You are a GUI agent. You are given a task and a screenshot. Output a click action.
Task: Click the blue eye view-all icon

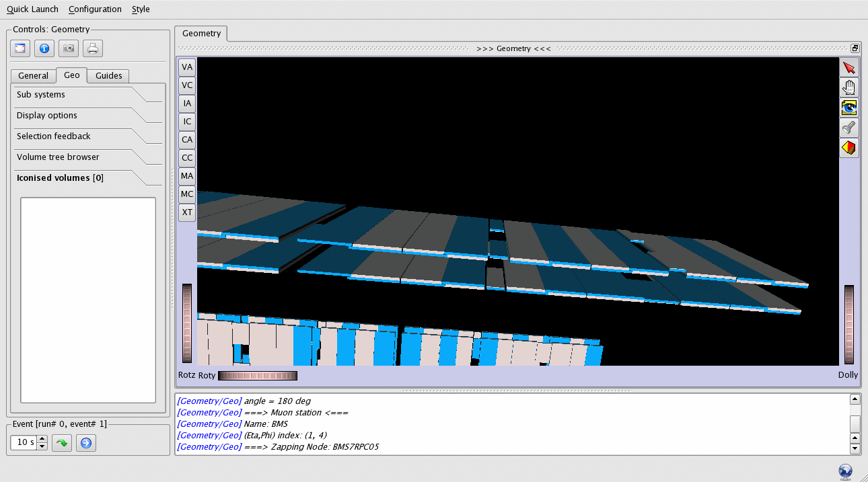(x=849, y=108)
